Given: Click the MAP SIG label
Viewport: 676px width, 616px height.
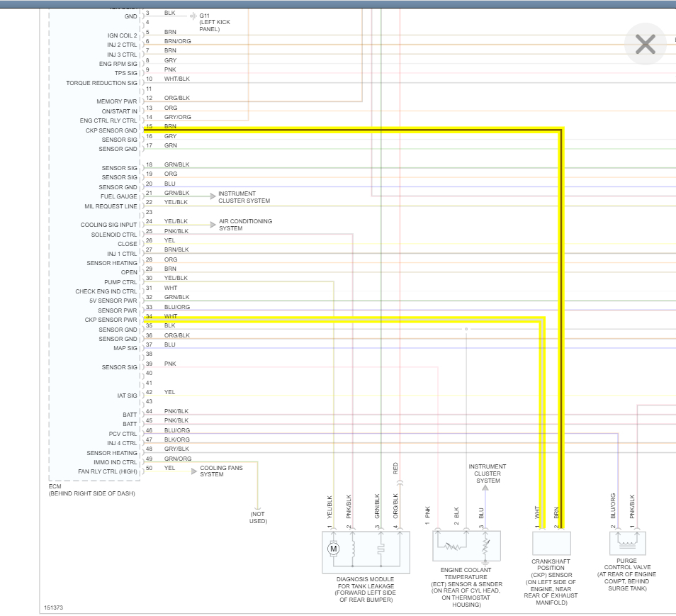Looking at the screenshot, I should [125, 348].
